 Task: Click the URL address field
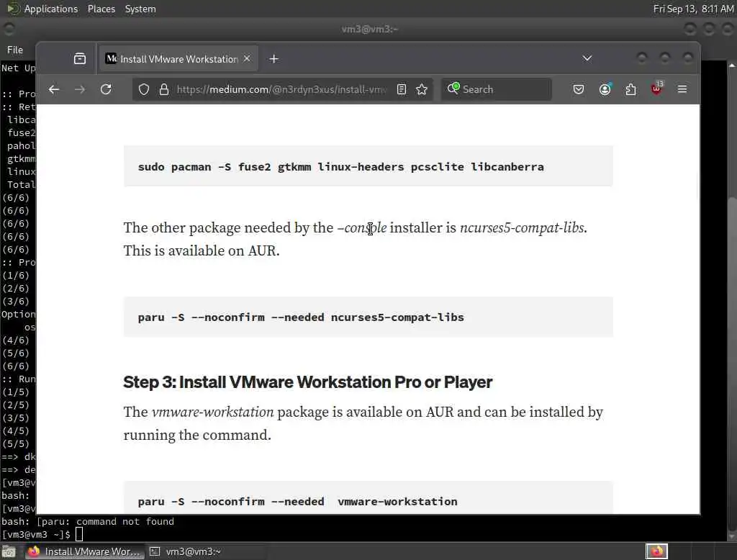tap(281, 89)
